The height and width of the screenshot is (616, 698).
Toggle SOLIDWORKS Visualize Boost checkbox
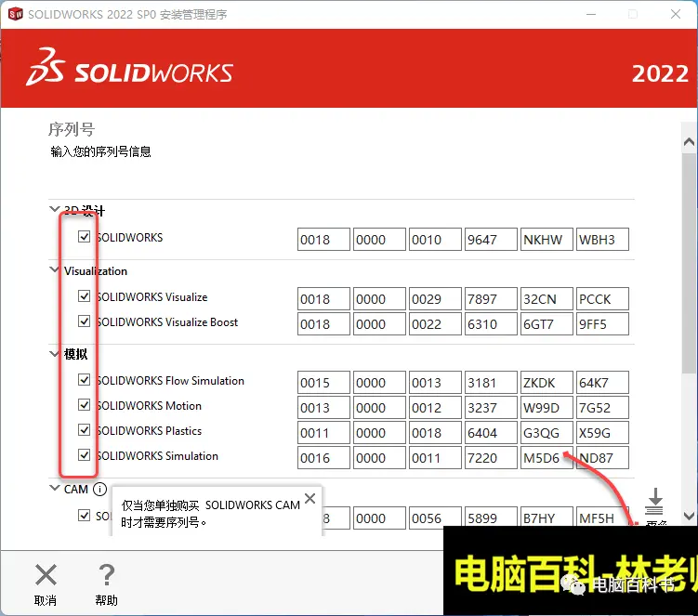pos(85,321)
